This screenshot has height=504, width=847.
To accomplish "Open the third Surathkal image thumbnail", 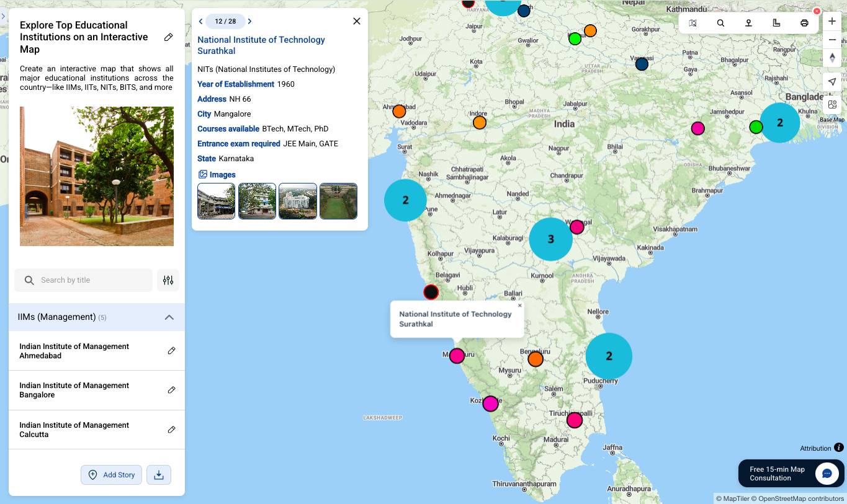I will 298,201.
